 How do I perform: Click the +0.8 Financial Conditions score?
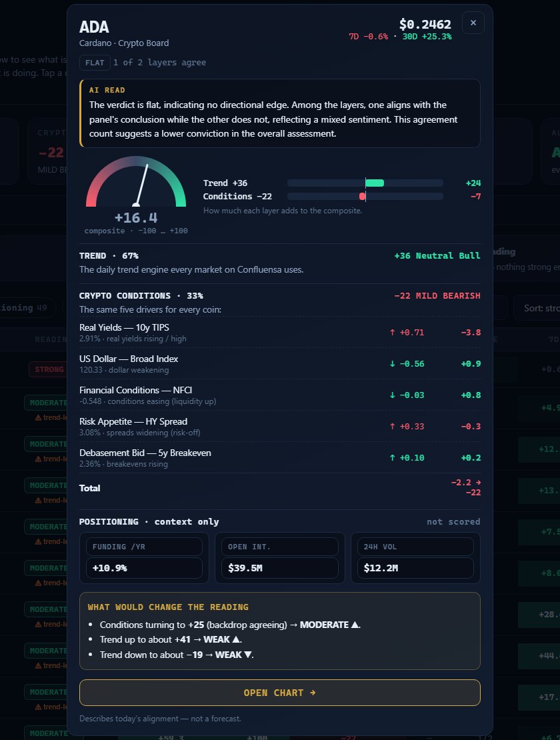[x=471, y=395]
